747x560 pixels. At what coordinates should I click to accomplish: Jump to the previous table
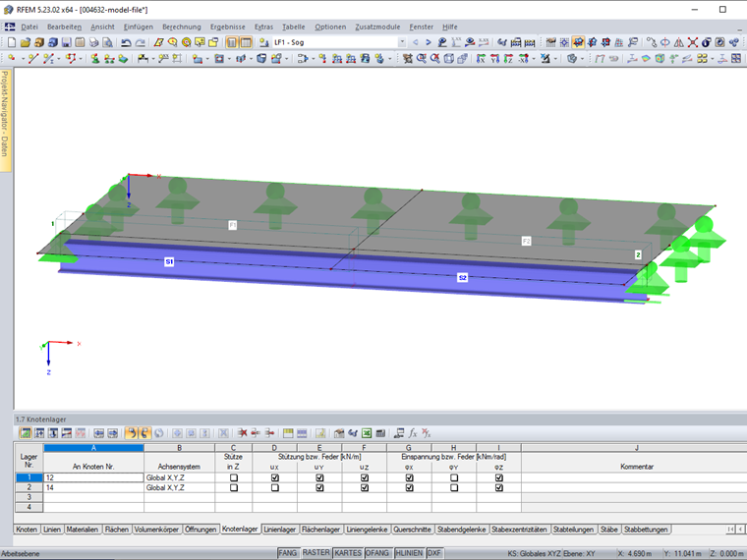click(x=98, y=433)
